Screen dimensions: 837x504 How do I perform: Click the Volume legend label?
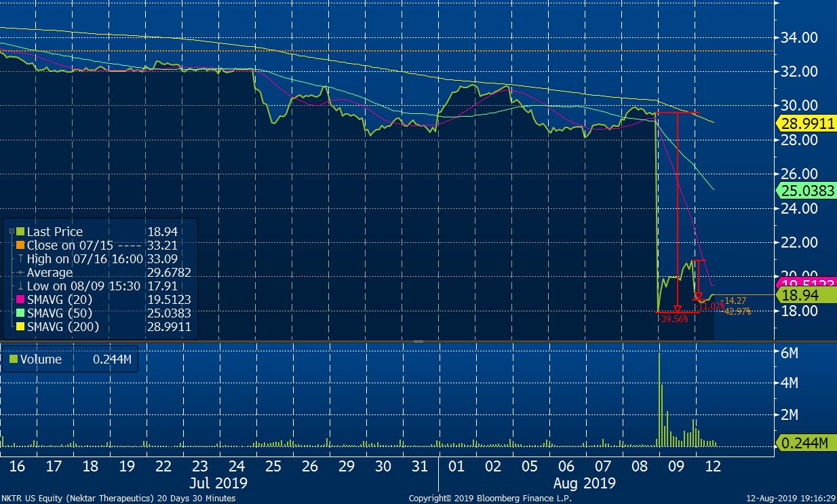click(42, 360)
